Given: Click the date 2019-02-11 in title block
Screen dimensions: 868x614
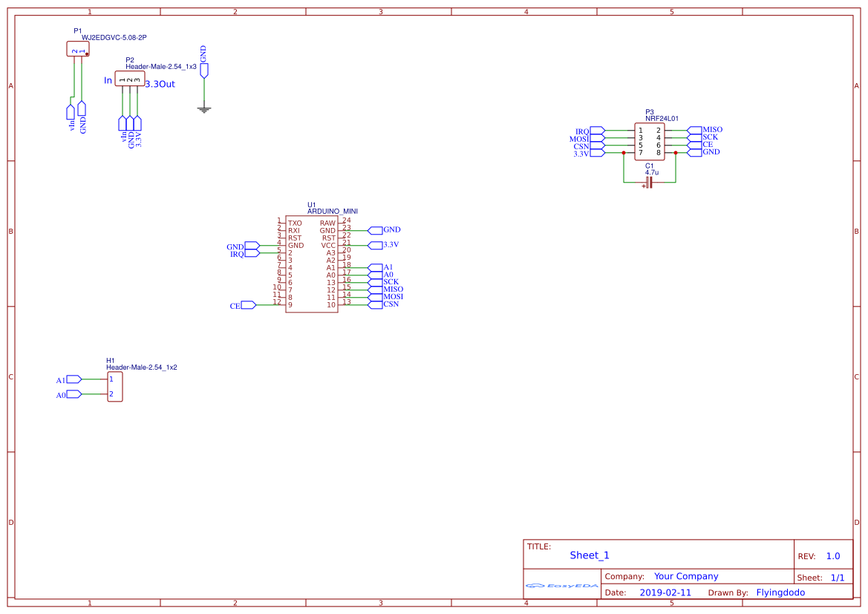Looking at the screenshot, I should [x=665, y=592].
